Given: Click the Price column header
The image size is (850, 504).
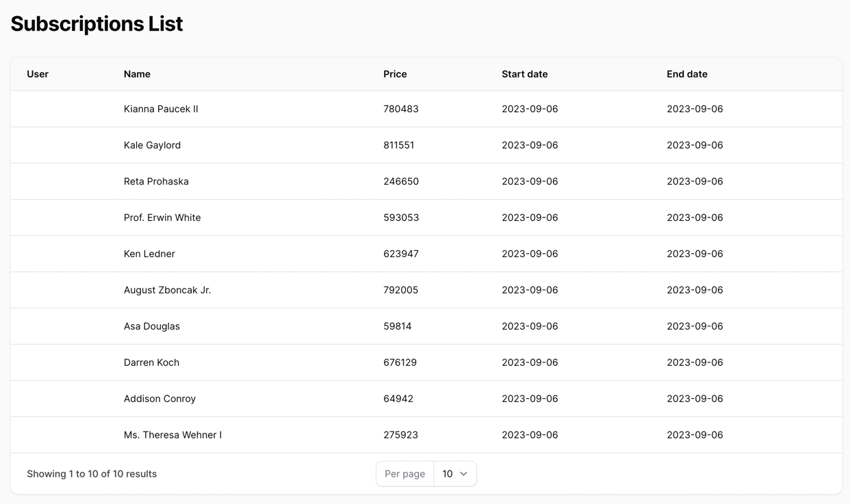Looking at the screenshot, I should point(395,74).
